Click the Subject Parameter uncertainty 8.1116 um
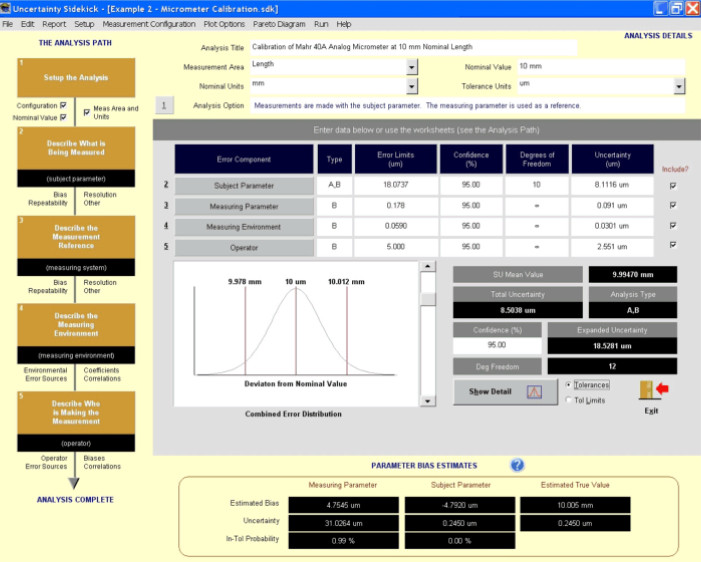Viewport: 701px width, 562px height. pos(612,185)
